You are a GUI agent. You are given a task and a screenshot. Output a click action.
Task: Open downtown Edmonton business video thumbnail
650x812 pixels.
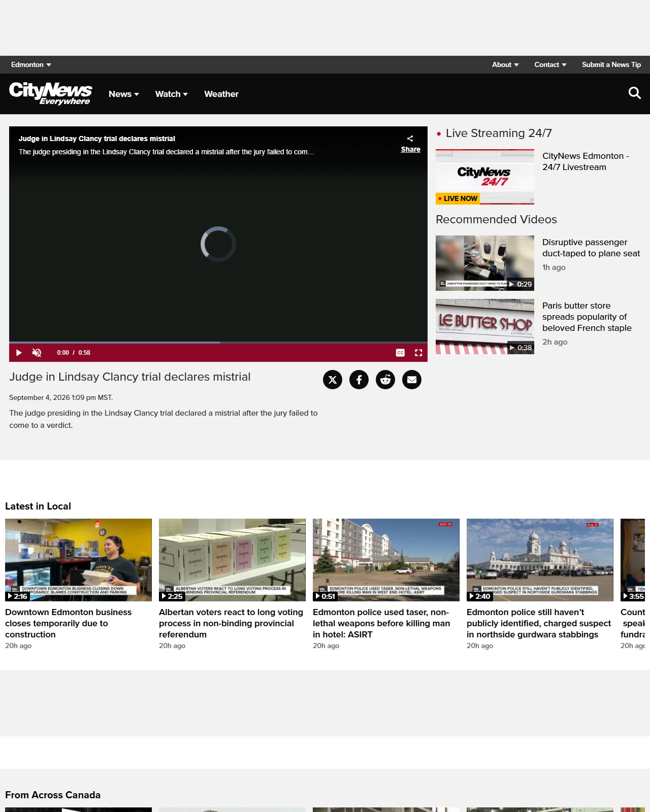(78, 560)
